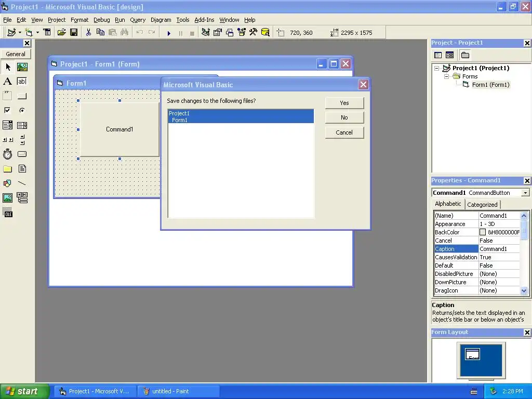Open the Object Browser toolbar icon
The height and width of the screenshot is (399, 532).
coord(242,33)
